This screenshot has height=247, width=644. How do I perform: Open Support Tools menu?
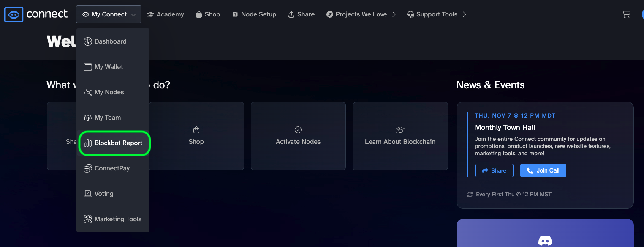click(x=436, y=14)
